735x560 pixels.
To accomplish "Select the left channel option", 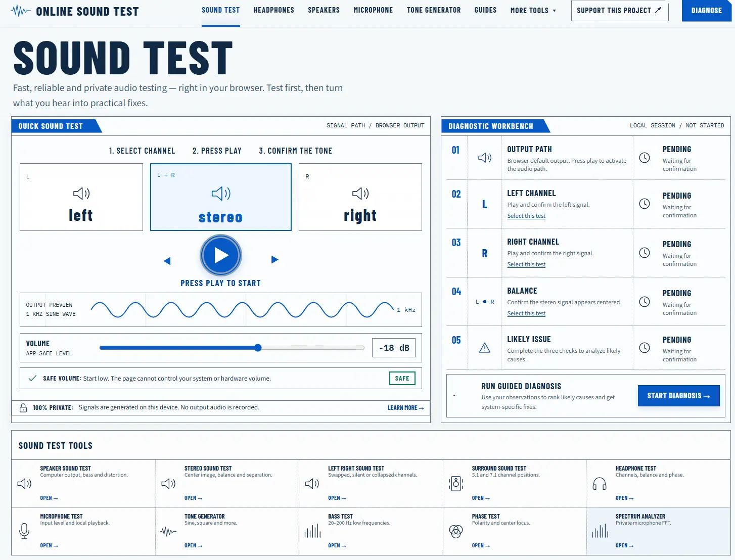I will (x=81, y=197).
